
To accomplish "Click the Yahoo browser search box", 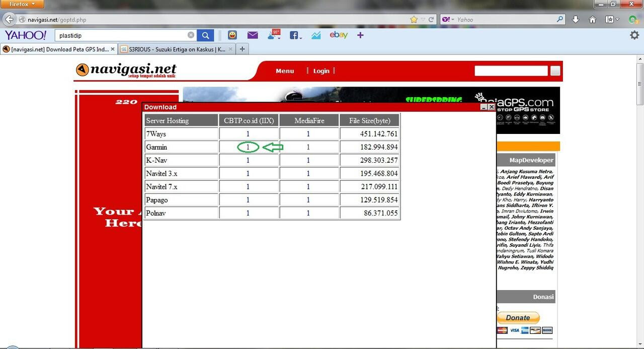I will pos(503,20).
